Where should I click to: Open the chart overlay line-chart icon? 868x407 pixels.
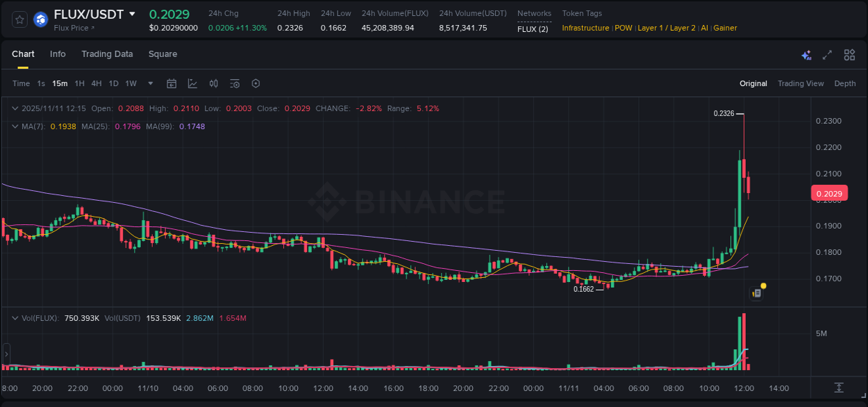(x=192, y=83)
